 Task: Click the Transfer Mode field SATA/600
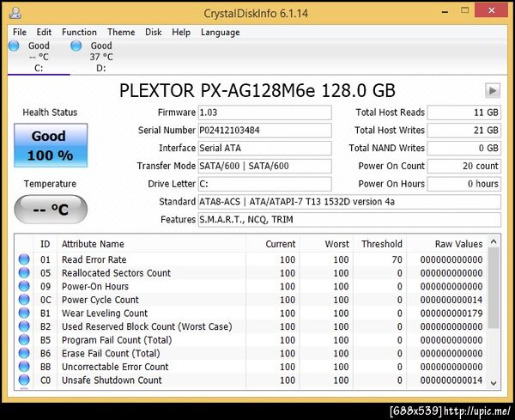(x=264, y=166)
